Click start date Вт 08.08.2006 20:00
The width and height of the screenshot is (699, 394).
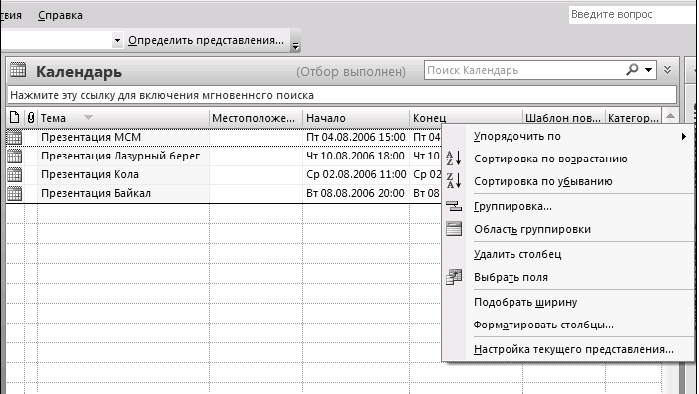355,193
